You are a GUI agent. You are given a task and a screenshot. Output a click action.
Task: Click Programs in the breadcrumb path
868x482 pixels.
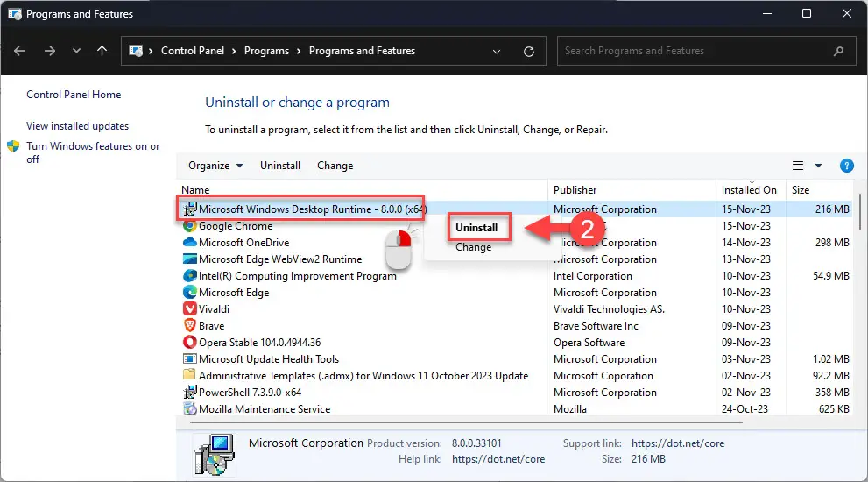click(266, 51)
